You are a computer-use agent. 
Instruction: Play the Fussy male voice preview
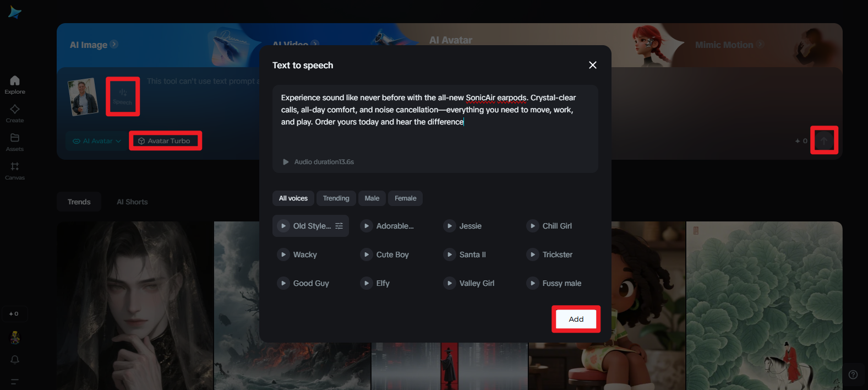pos(533,283)
